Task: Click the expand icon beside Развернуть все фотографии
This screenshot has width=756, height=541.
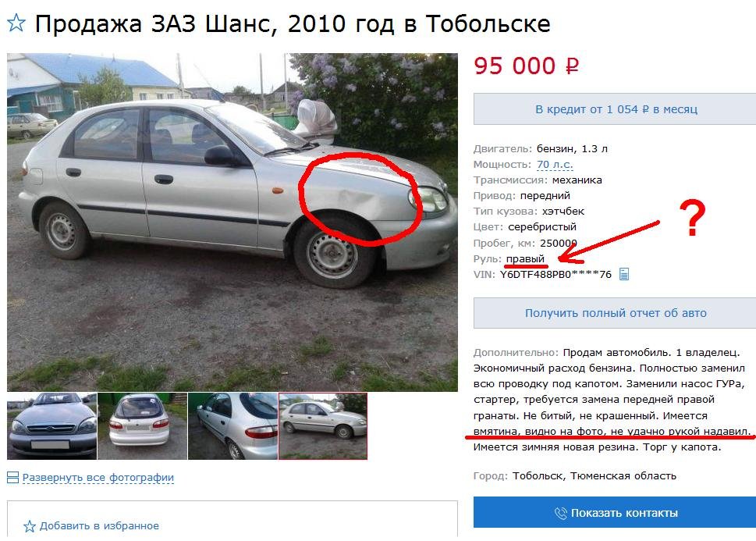Action: 13,478
